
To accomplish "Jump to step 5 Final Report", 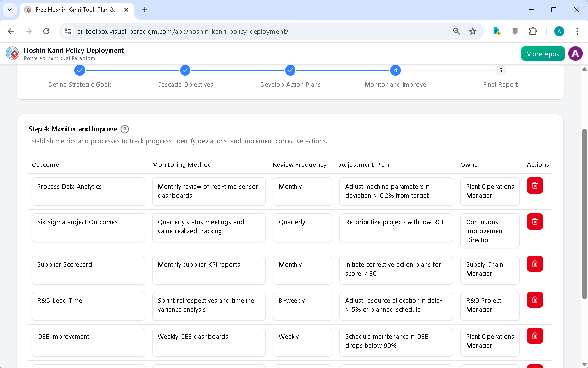I will click(x=500, y=70).
